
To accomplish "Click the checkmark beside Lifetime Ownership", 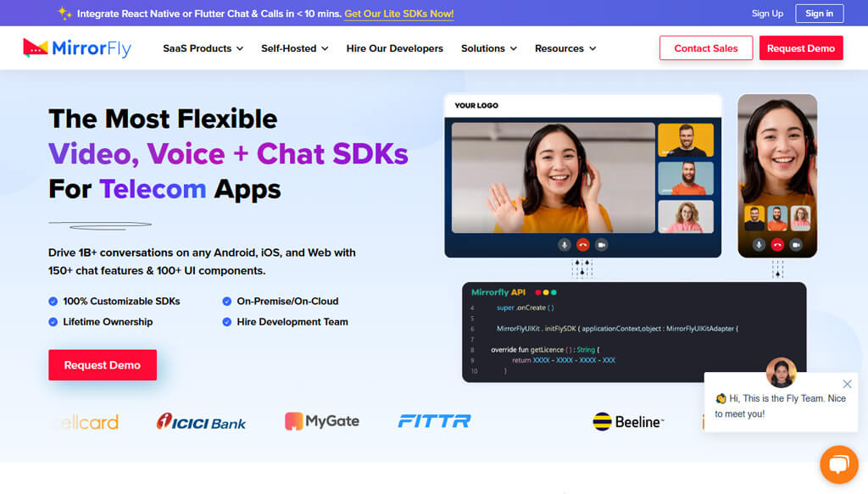I will 53,322.
